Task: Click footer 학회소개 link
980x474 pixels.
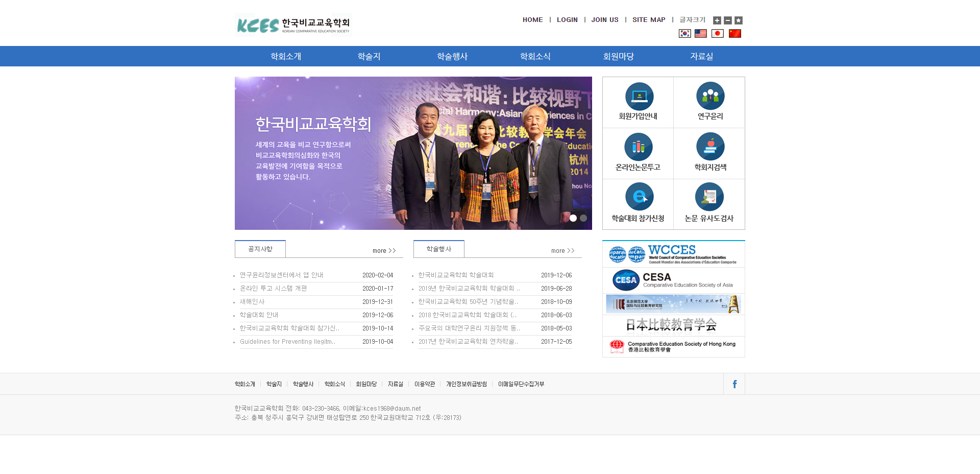Action: (x=245, y=384)
